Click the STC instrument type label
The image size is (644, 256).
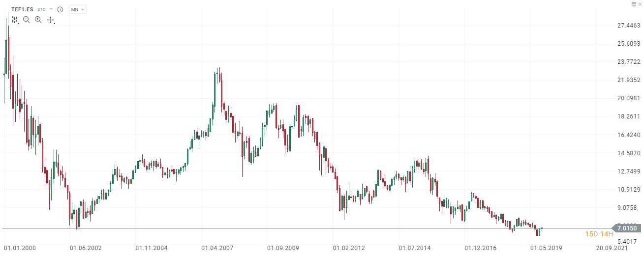pyautogui.click(x=41, y=9)
